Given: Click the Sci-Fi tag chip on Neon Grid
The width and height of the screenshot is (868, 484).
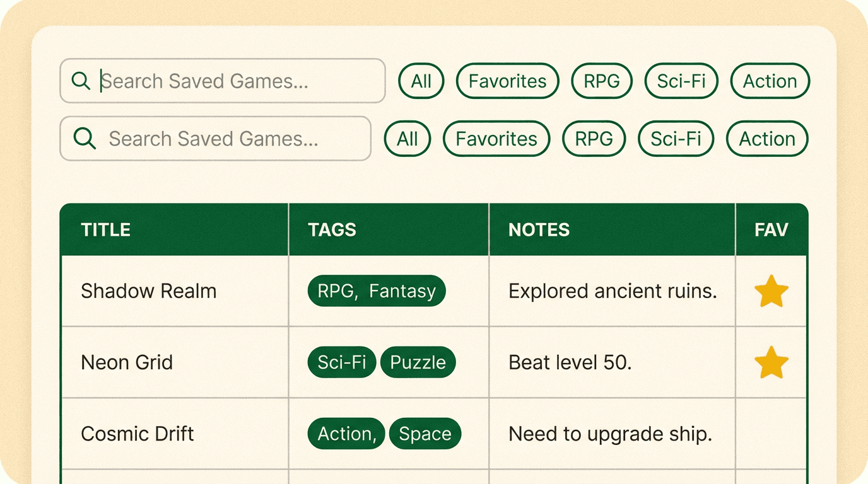Looking at the screenshot, I should point(342,362).
